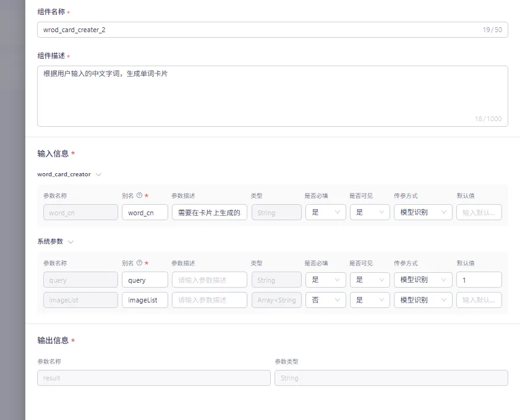
Task: Open the 是否可见 dropdown for word_cn
Action: point(370,212)
